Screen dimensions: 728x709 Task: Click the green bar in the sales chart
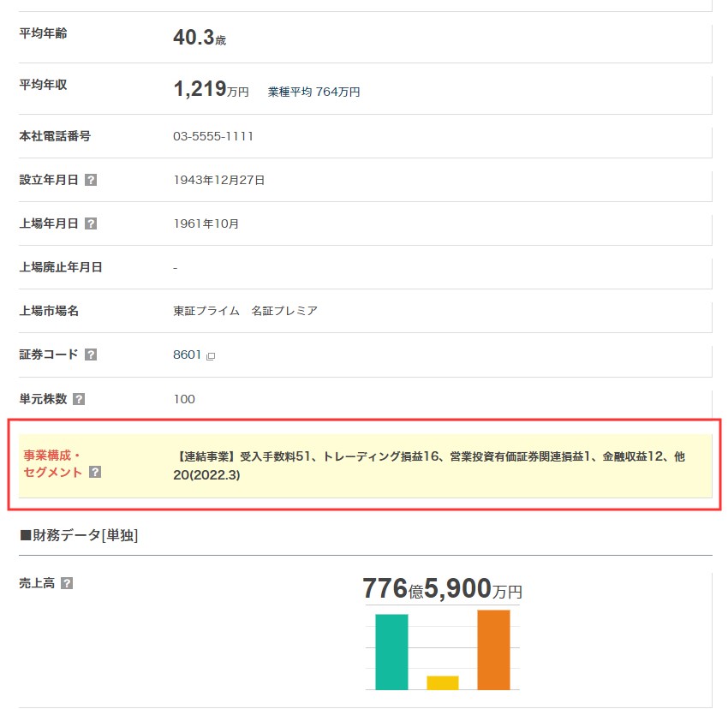tap(391, 651)
